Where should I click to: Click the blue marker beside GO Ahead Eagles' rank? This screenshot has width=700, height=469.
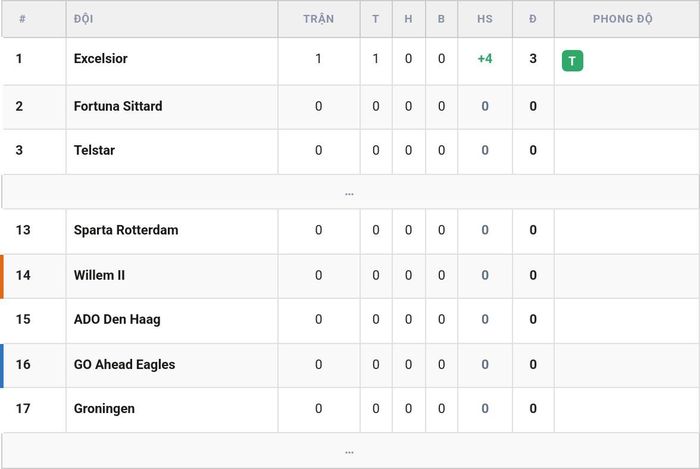2,365
